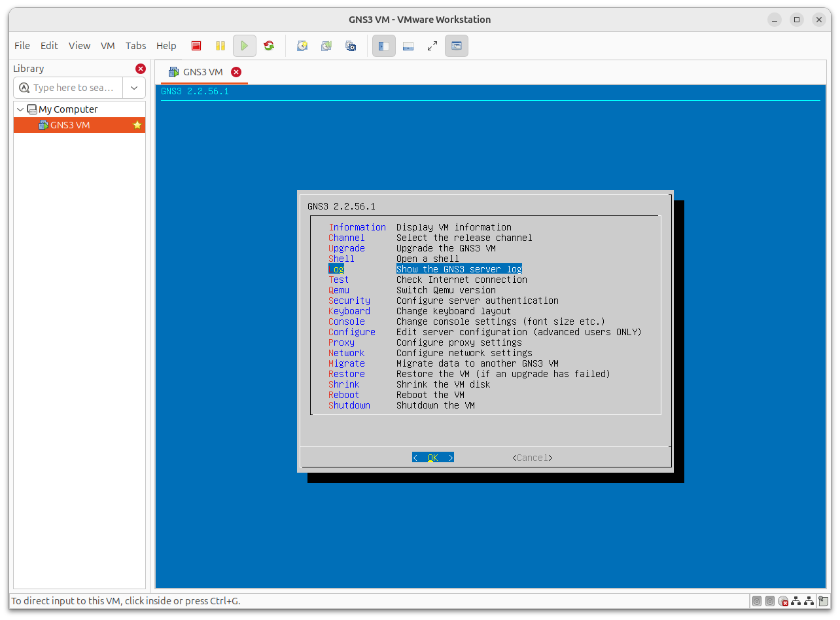Image resolution: width=840 pixels, height=620 pixels.
Task: Select the Migrate menu entry
Action: (x=347, y=363)
